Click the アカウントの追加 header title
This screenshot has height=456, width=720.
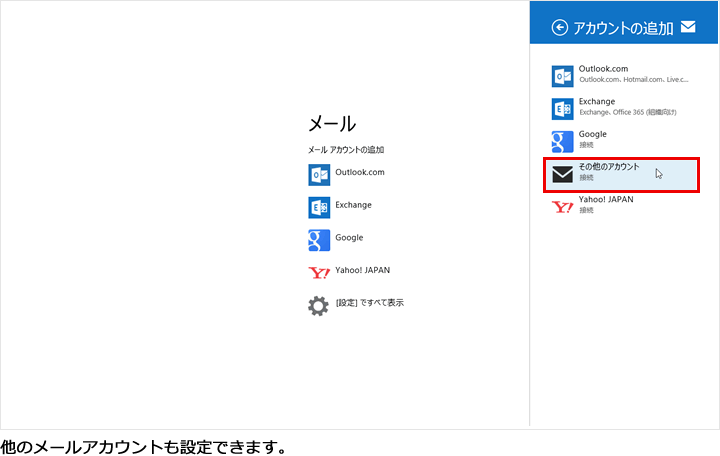pos(623,28)
